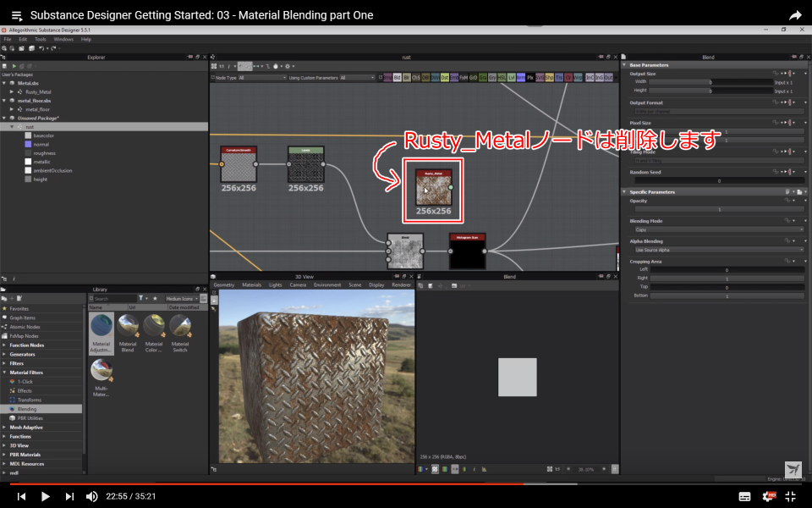Add a Pixel Processor node via the Plx shortcut
Screen dimensions: 812x508
click(x=530, y=78)
